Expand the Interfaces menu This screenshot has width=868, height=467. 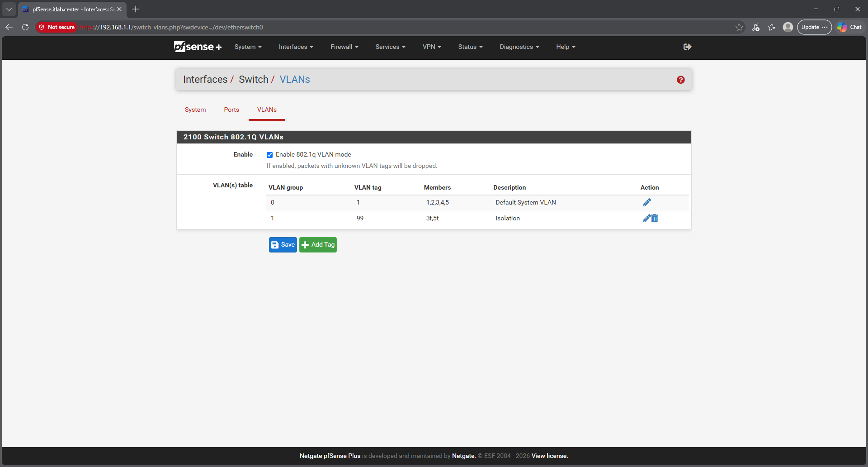[296, 47]
